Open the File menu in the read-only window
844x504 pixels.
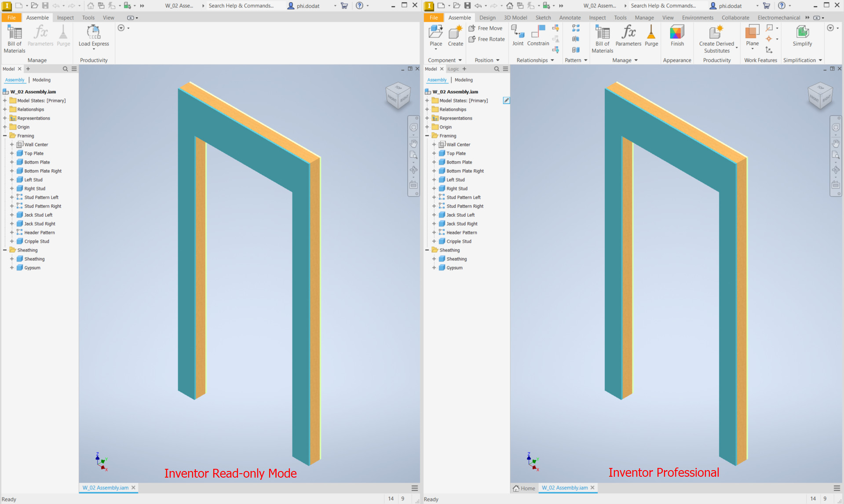pyautogui.click(x=11, y=18)
